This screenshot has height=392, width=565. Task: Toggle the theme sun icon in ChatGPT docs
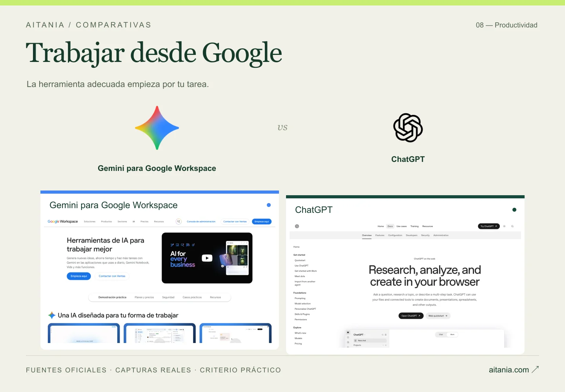pyautogui.click(x=505, y=226)
